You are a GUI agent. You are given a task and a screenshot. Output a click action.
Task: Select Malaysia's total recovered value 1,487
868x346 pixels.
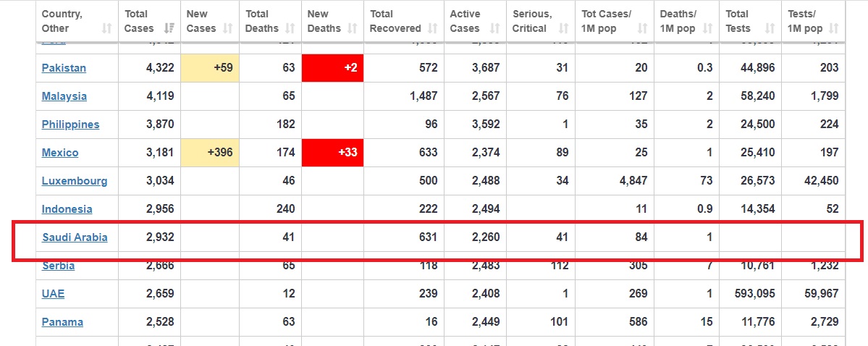[423, 96]
